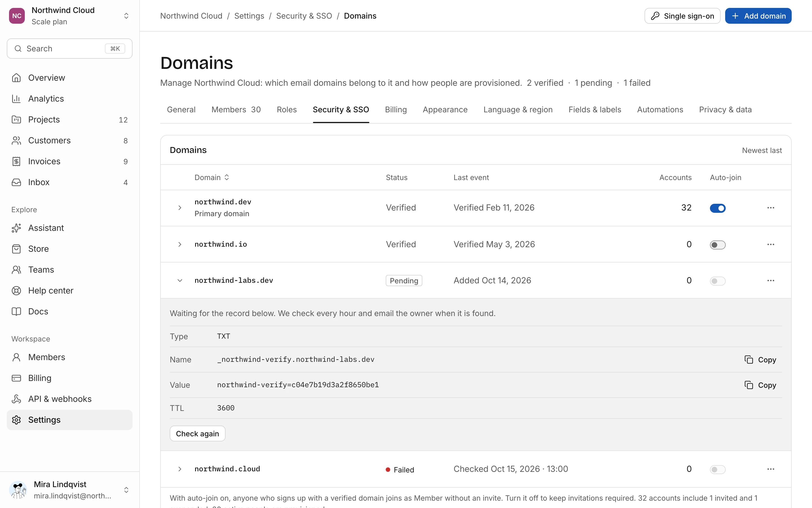Screen dimensions: 812x508
Task: Open Analytics bar chart icon in sidebar
Action: coord(16,98)
